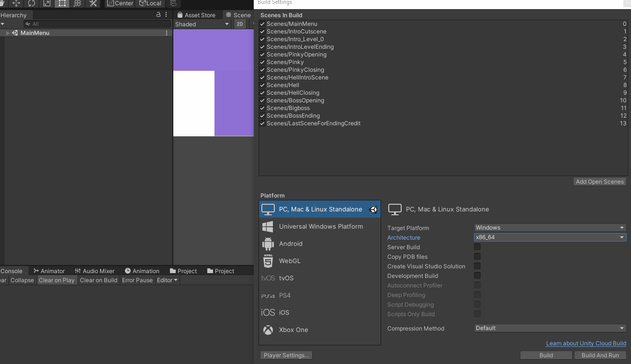Enable the Copy PDB files checkbox
Viewport: 631px width, 364px height.
click(477, 256)
